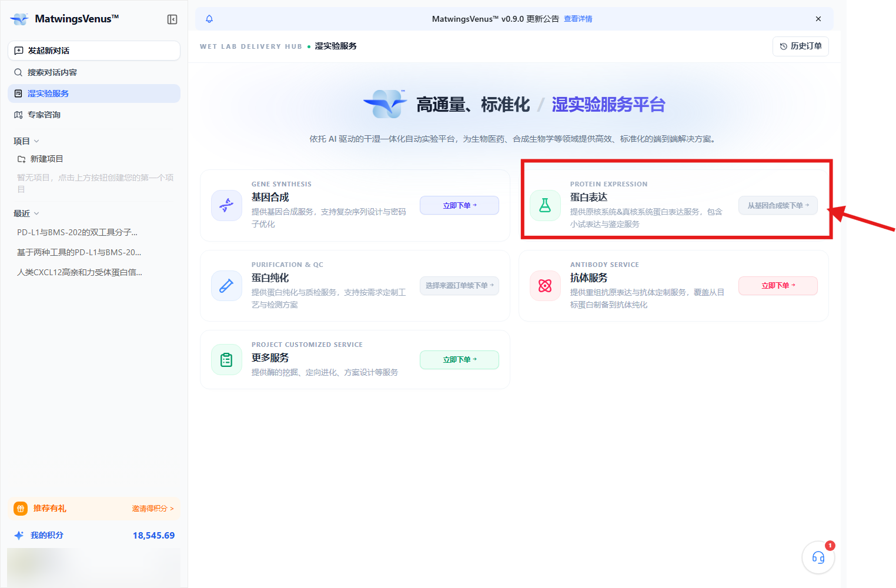Viewport: 896px width, 588px height.
Task: Click the blurred user profile area
Action: click(94, 567)
